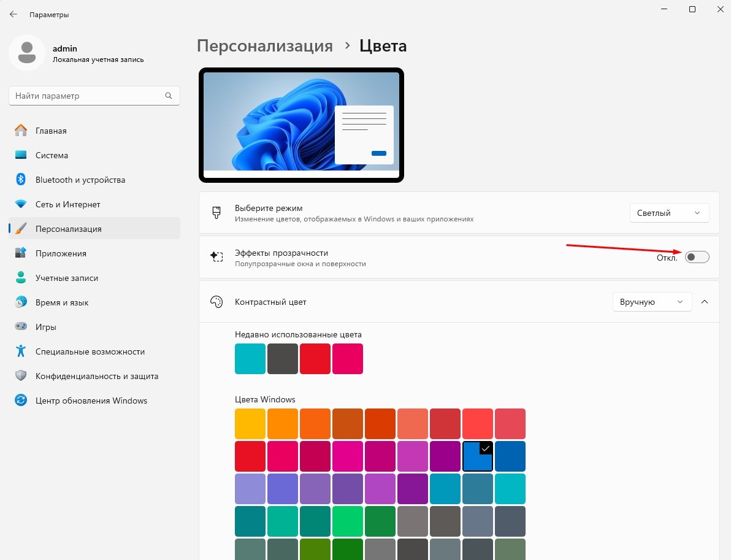Viewport: 731px width, 560px height.
Task: Click the search magnifier icon
Action: click(169, 96)
